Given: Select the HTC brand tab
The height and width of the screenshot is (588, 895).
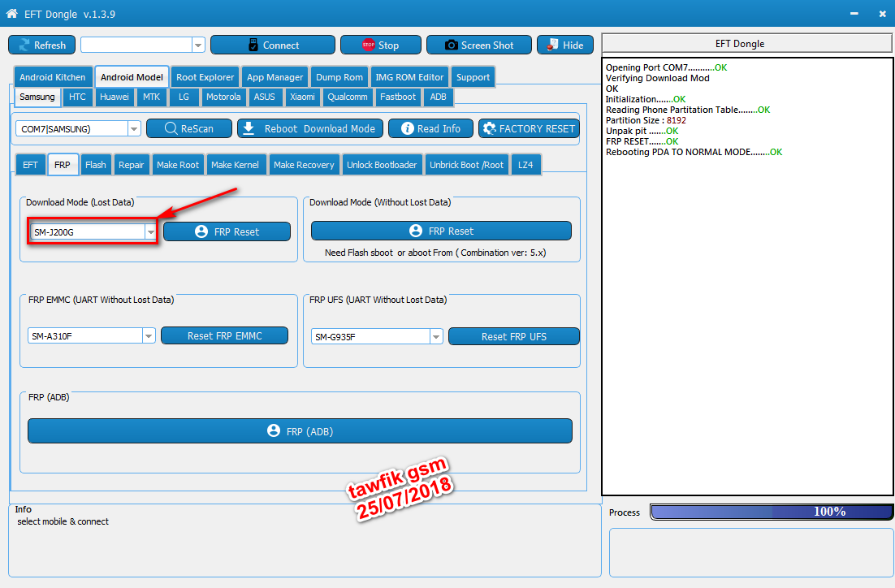Looking at the screenshot, I should (x=77, y=97).
